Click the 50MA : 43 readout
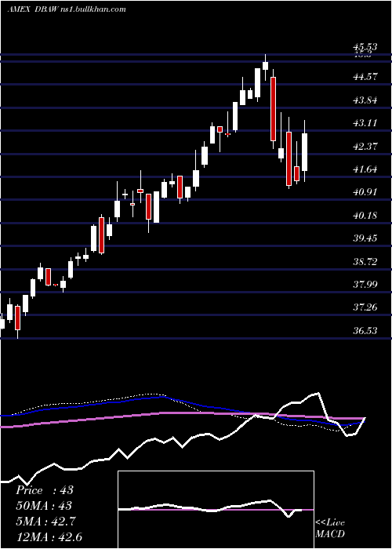392x549 pixels. (x=44, y=506)
